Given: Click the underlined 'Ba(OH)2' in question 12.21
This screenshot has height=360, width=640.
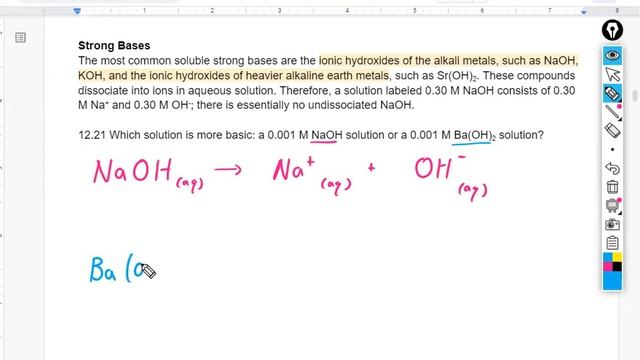Looking at the screenshot, I should (x=474, y=135).
